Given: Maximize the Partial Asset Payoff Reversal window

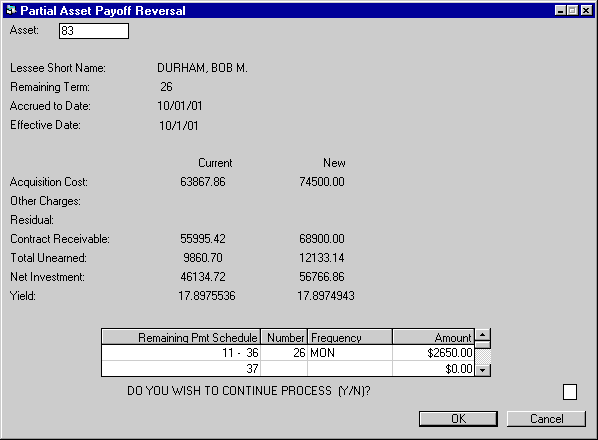Looking at the screenshot, I should click(x=572, y=10).
